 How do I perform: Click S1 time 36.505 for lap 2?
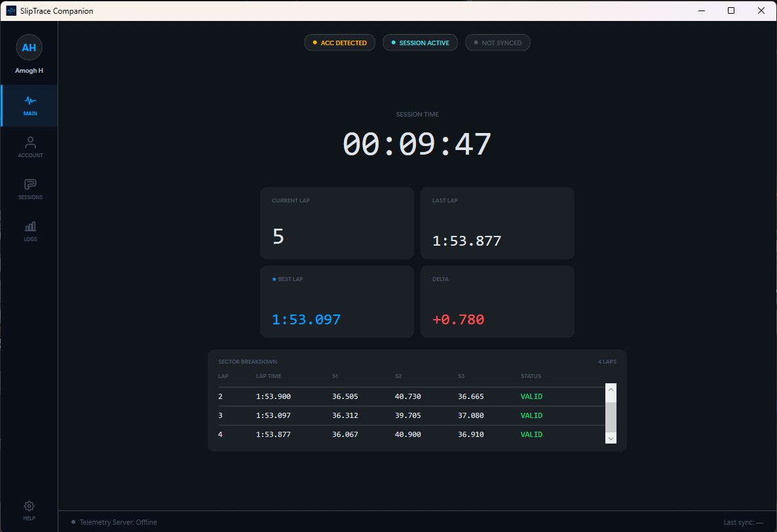(345, 397)
